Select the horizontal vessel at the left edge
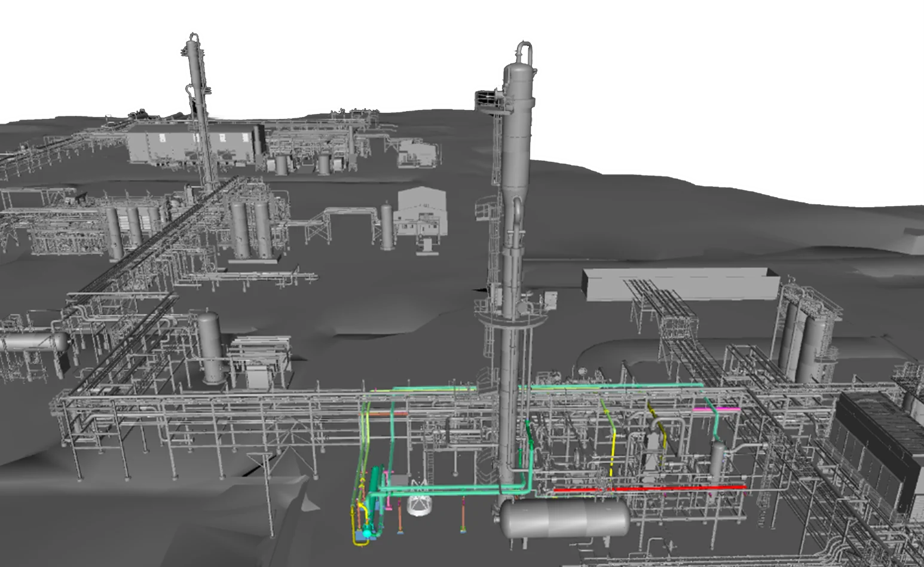924x567 pixels. click(x=34, y=343)
